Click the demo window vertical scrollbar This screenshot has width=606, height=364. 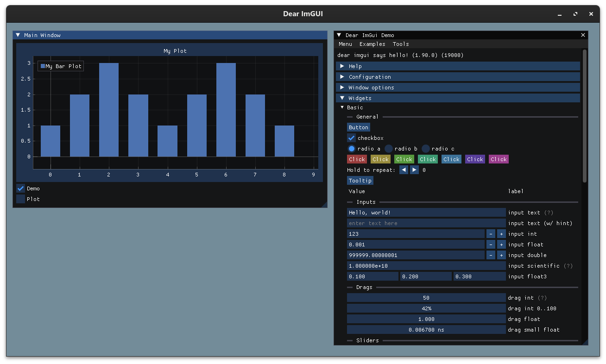click(x=585, y=116)
